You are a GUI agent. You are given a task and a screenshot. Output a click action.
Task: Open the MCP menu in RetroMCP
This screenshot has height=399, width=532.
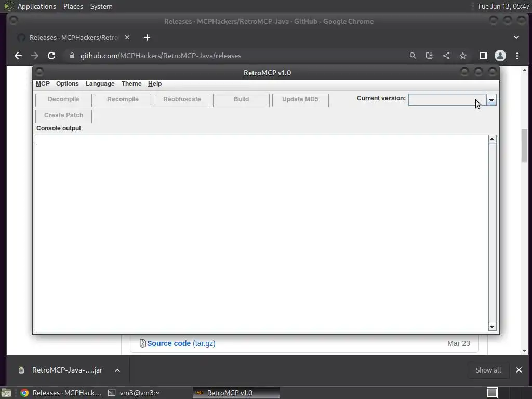coord(43,84)
